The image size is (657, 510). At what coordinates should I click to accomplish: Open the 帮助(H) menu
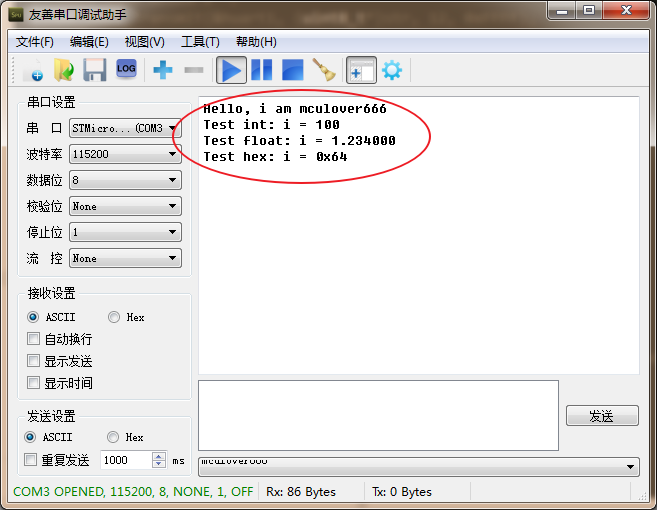point(256,42)
